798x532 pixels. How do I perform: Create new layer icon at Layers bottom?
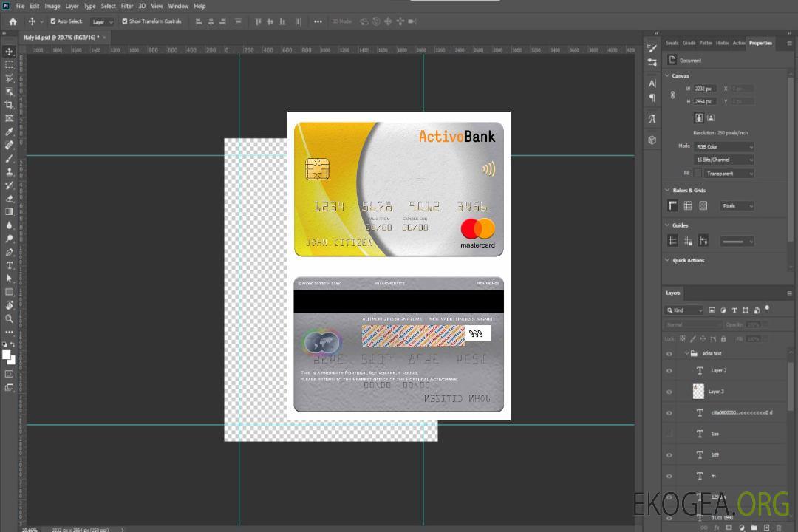click(x=766, y=528)
